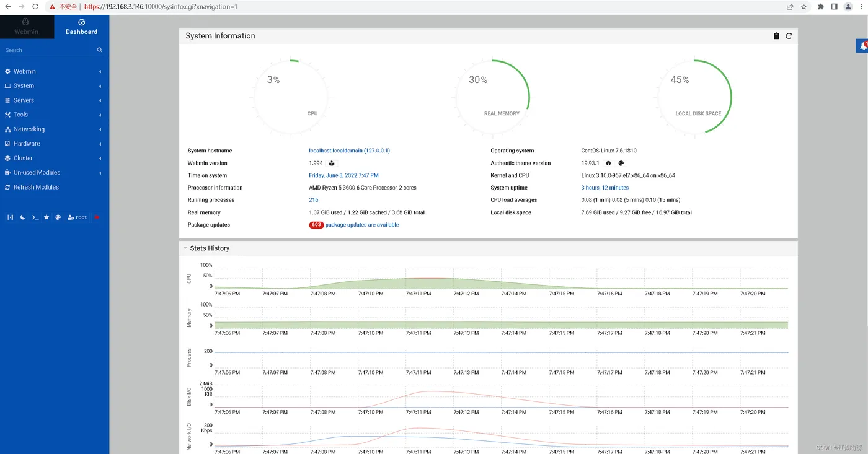Click the CPU usage gauge
Image resolution: width=868 pixels, height=454 pixels.
pyautogui.click(x=290, y=96)
